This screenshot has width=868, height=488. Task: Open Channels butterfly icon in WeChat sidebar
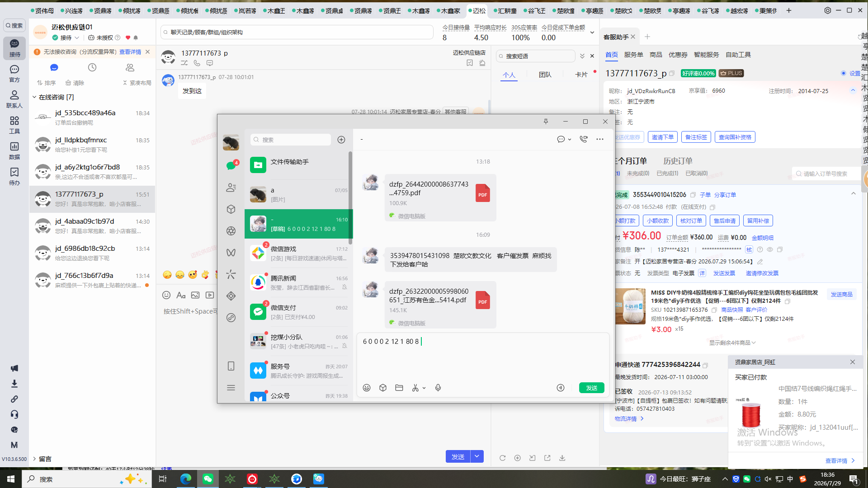pyautogui.click(x=231, y=253)
